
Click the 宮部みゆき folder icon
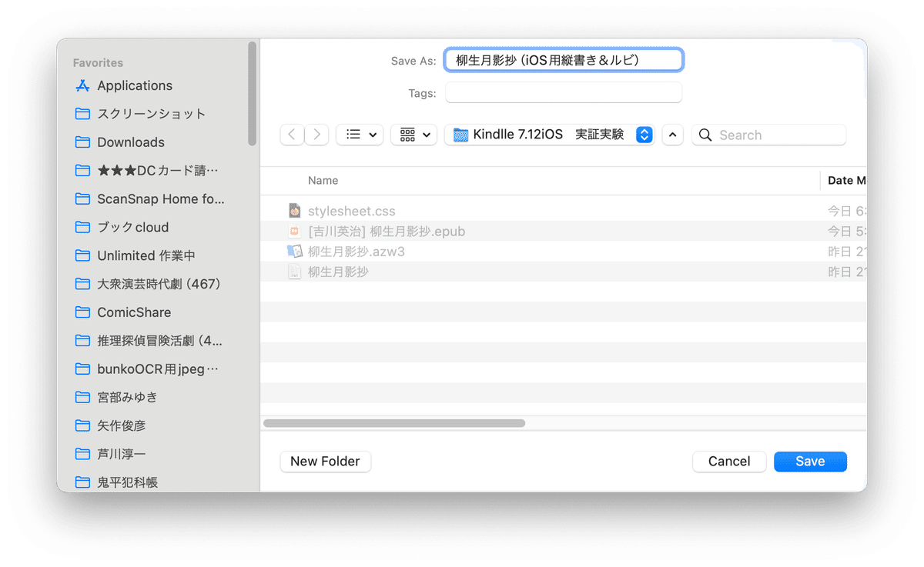(83, 397)
